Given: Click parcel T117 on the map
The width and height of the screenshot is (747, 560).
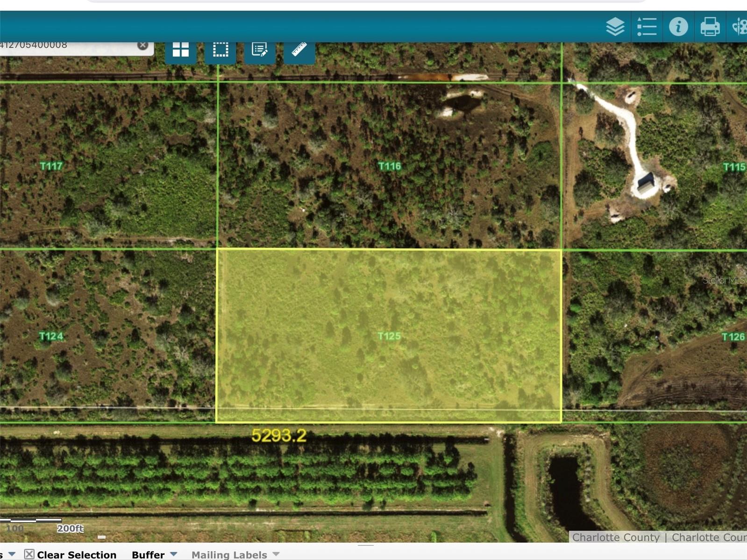Looking at the screenshot, I should coord(51,166).
